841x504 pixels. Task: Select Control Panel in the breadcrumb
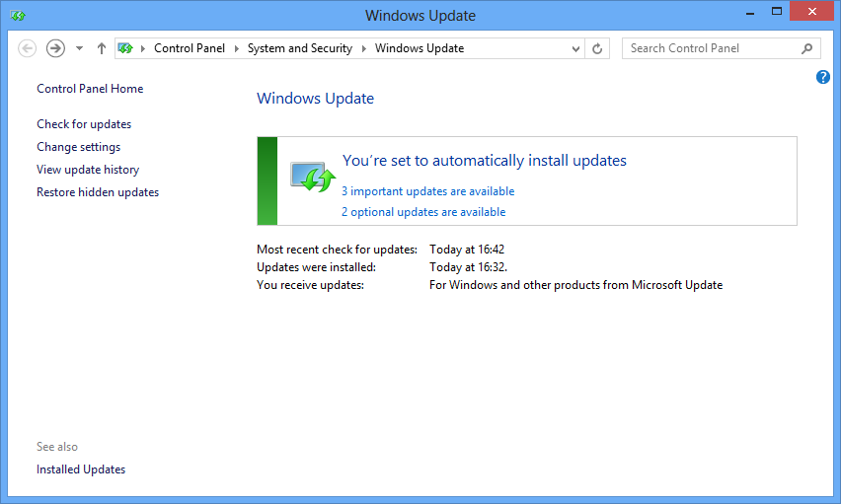190,48
